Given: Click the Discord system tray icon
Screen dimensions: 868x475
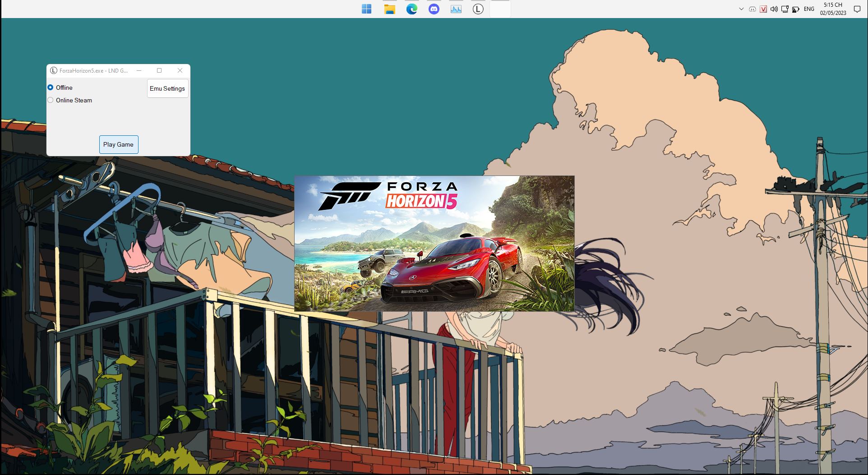Looking at the screenshot, I should click(x=752, y=9).
